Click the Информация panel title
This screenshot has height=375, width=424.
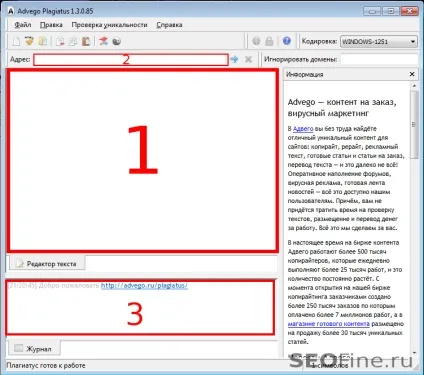click(305, 74)
